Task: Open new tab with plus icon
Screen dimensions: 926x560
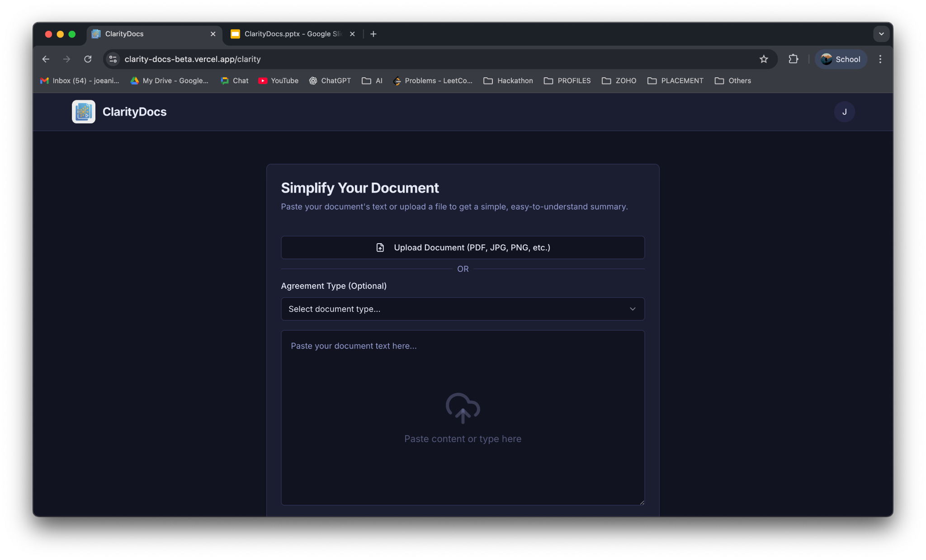Action: pos(373,34)
